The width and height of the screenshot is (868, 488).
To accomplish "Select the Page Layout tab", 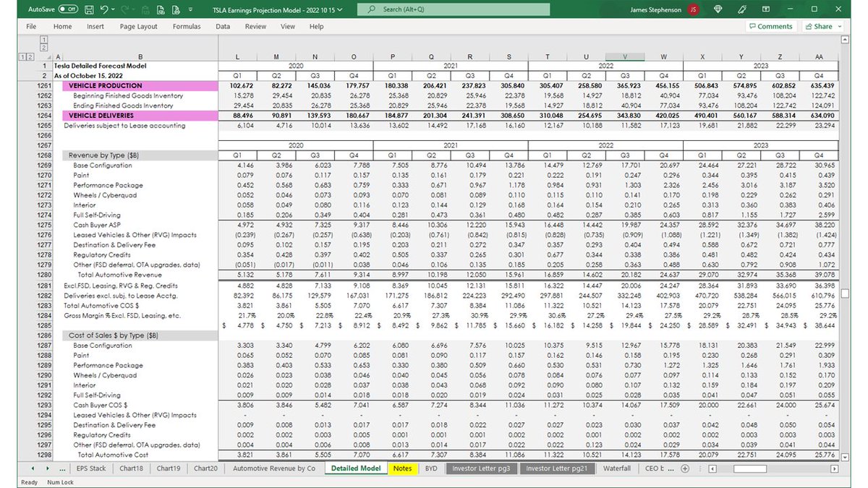I will point(138,27).
